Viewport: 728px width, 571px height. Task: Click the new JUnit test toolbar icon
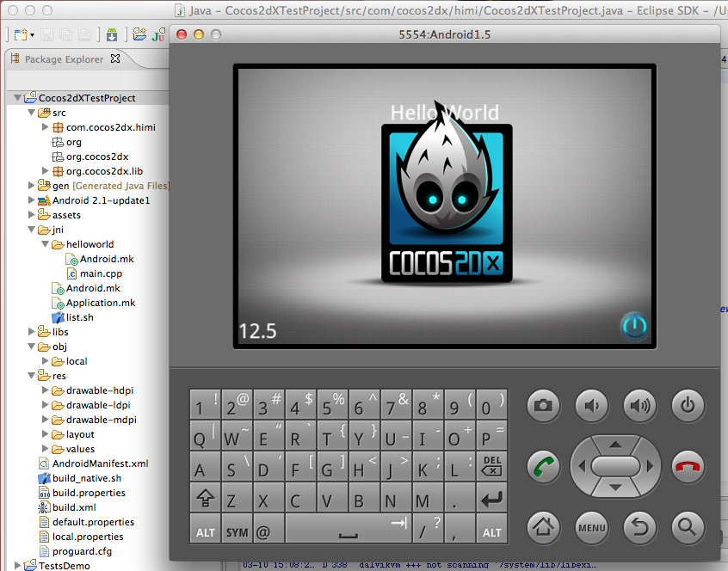[159, 34]
